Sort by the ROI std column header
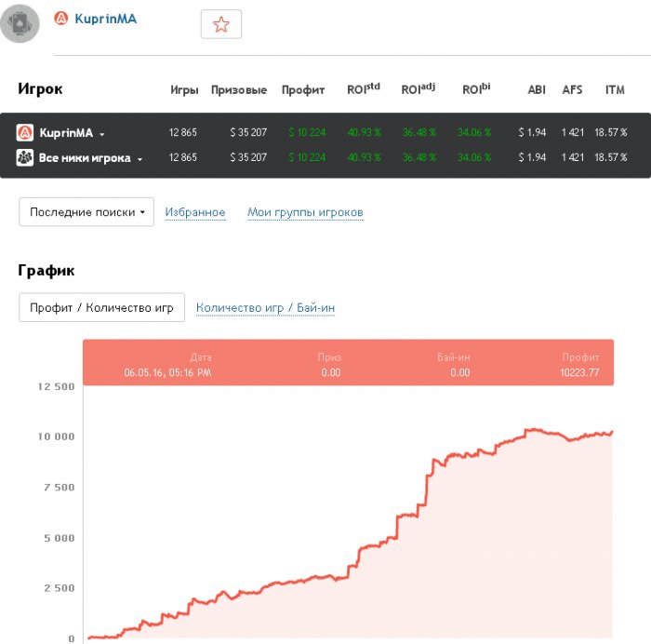The image size is (651, 644). [363, 89]
